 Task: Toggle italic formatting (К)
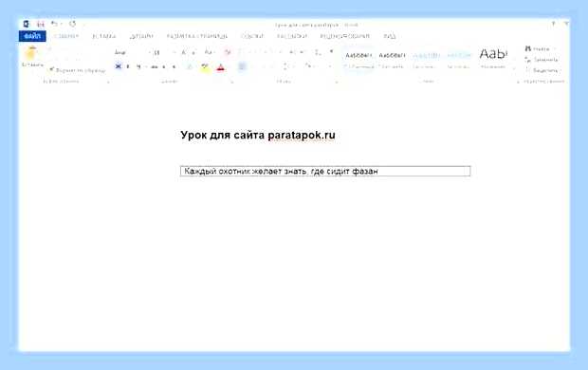pyautogui.click(x=128, y=66)
